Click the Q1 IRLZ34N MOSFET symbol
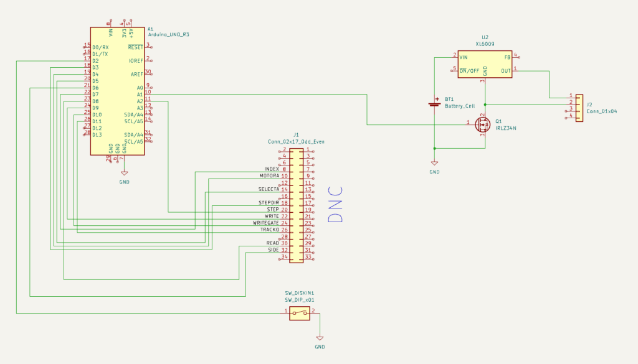The width and height of the screenshot is (638, 364). pyautogui.click(x=483, y=124)
